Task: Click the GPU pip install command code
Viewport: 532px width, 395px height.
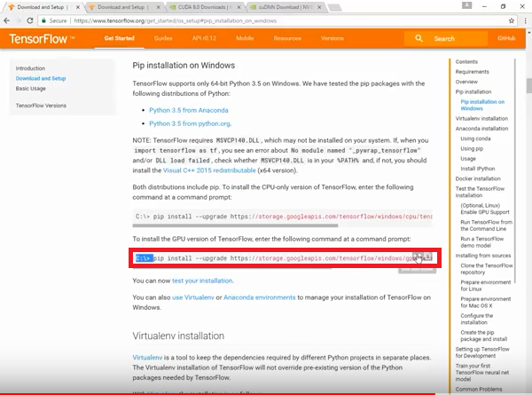Action: click(x=282, y=258)
